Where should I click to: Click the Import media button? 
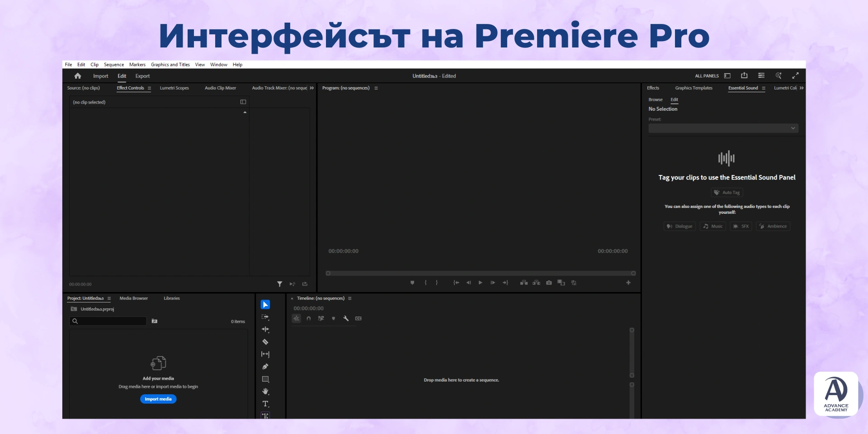158,399
